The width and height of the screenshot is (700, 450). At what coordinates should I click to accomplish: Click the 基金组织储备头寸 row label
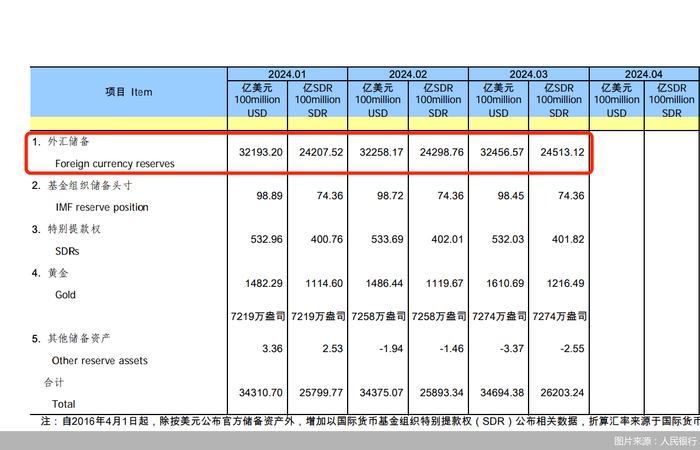pyautogui.click(x=90, y=186)
